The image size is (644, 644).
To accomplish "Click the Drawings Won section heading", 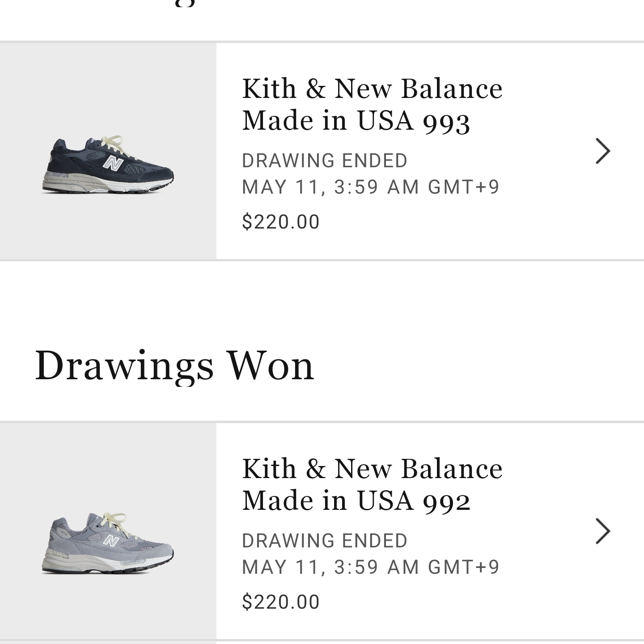I will [x=174, y=366].
